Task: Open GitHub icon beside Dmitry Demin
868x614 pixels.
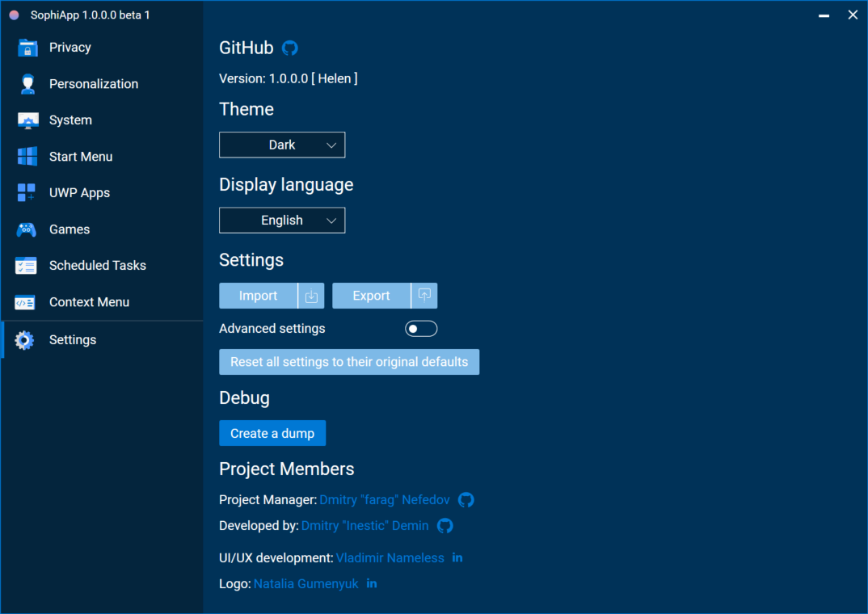Action: pyautogui.click(x=445, y=526)
